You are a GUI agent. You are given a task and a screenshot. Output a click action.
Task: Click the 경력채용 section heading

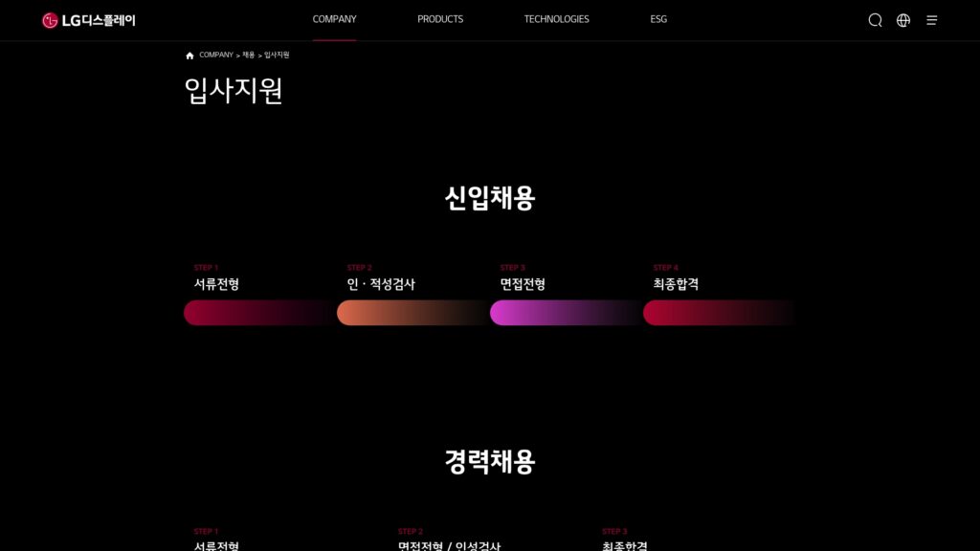[489, 461]
